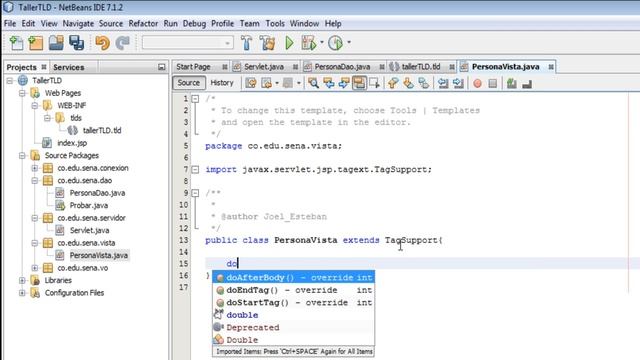The image size is (640, 360).
Task: Click the Find Selection magnifier icon
Action: [x=313, y=83]
